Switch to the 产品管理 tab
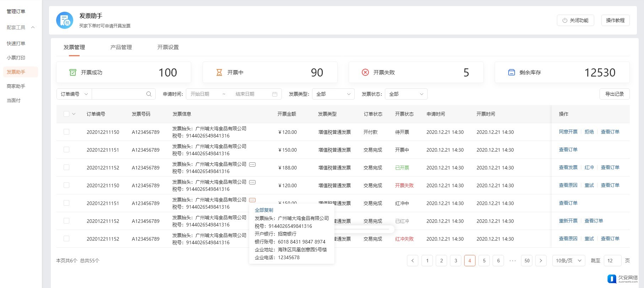The image size is (644, 288). 121,47
